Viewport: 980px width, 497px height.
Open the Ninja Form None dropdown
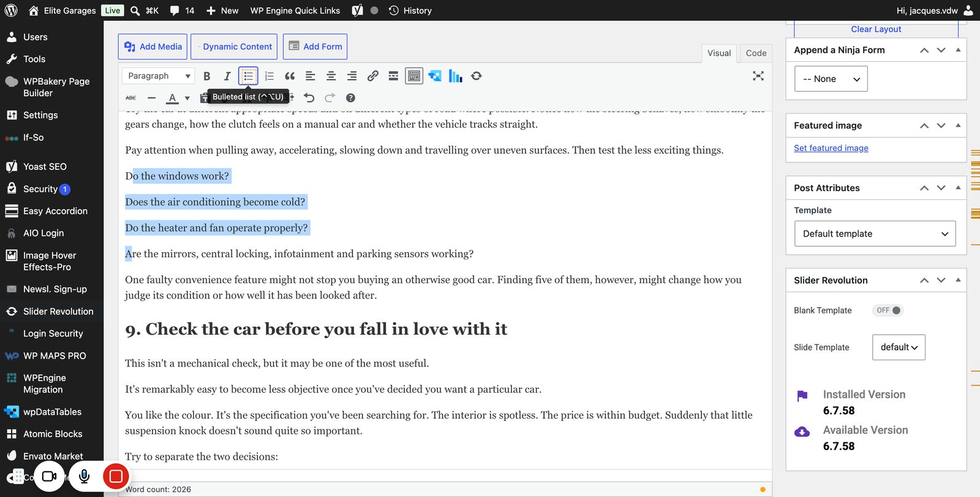pos(831,79)
